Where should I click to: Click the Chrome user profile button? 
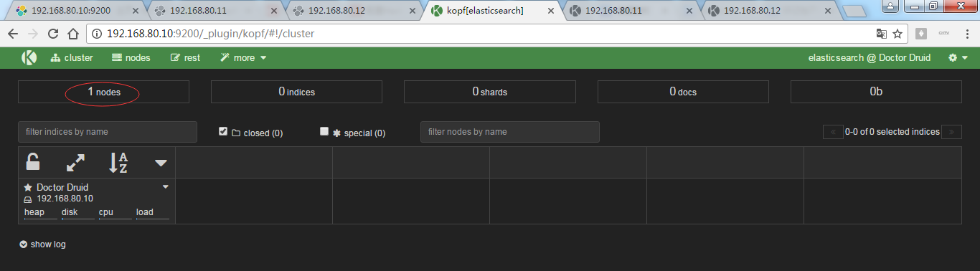coord(890,6)
